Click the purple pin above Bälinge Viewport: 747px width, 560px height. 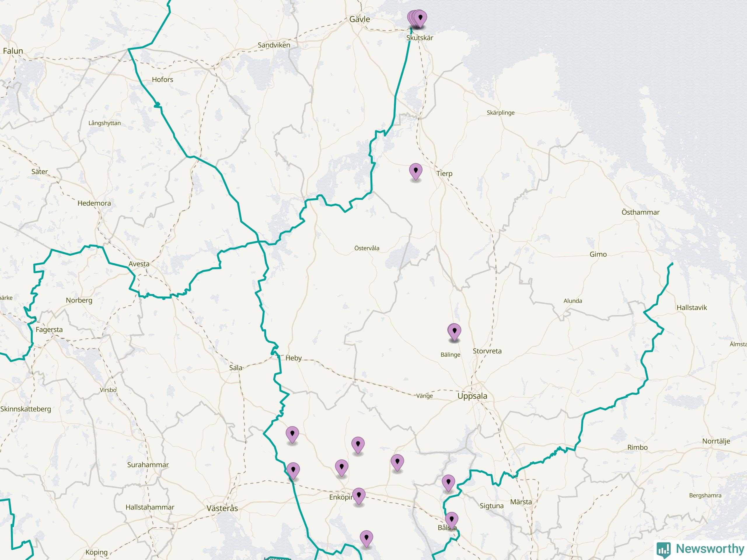[x=455, y=332]
